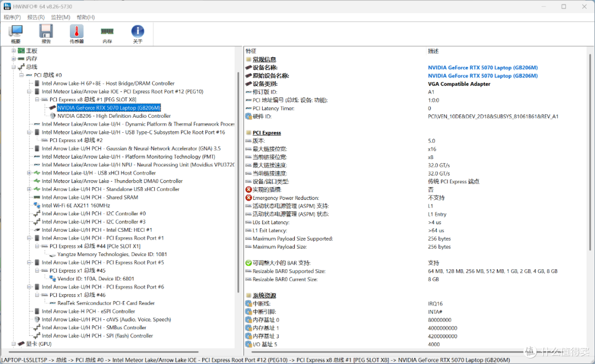Viewport: 595px width, 364px height.
Task: Select NVIDIA GeForce RTX 5070 Laptop tree item
Action: point(109,108)
